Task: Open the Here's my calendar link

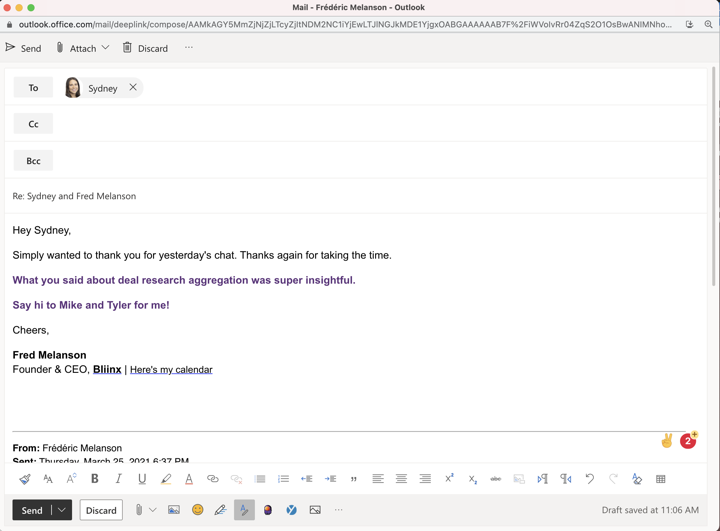Action: (171, 370)
